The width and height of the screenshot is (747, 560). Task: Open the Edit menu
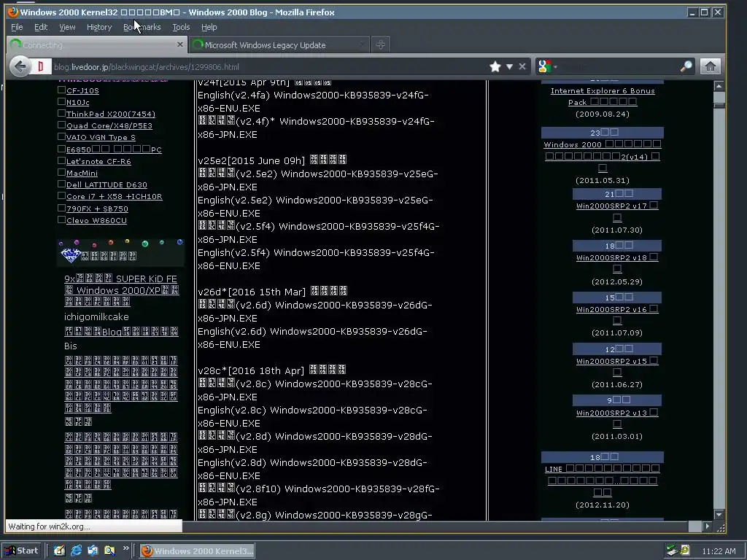(x=41, y=27)
